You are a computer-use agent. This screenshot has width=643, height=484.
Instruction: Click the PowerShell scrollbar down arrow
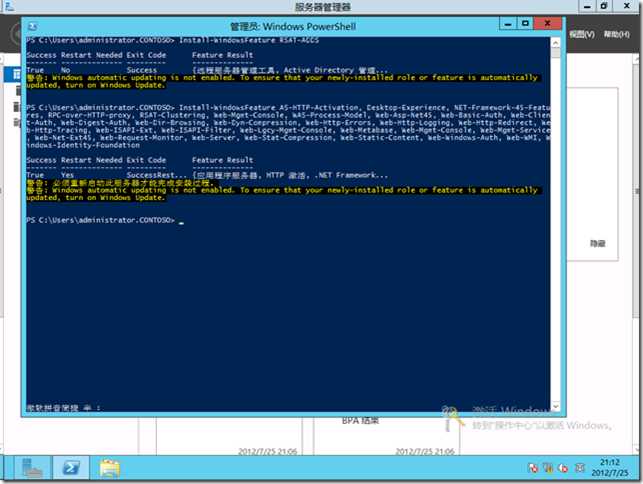click(556, 407)
